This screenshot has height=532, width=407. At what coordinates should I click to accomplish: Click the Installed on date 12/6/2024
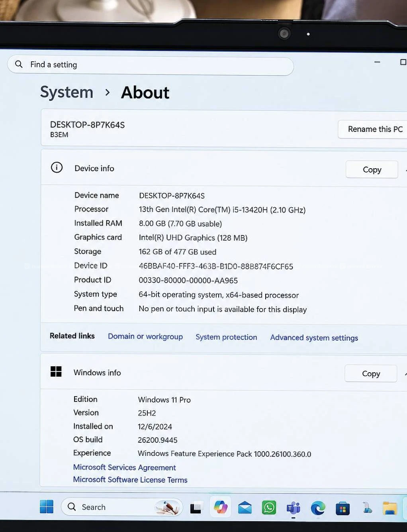point(155,427)
